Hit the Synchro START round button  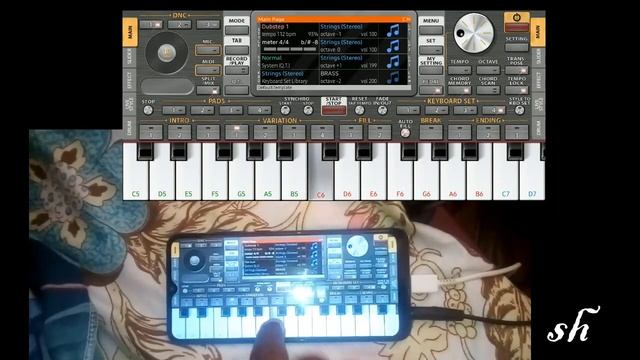285,110
